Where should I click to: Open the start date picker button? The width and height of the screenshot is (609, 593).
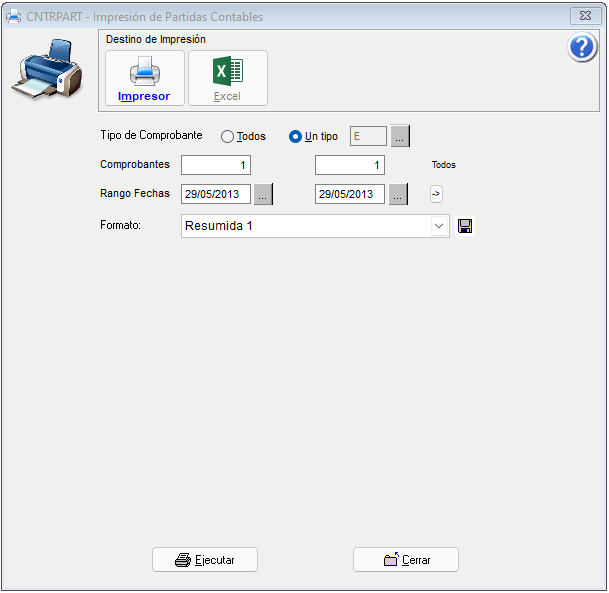click(x=263, y=194)
